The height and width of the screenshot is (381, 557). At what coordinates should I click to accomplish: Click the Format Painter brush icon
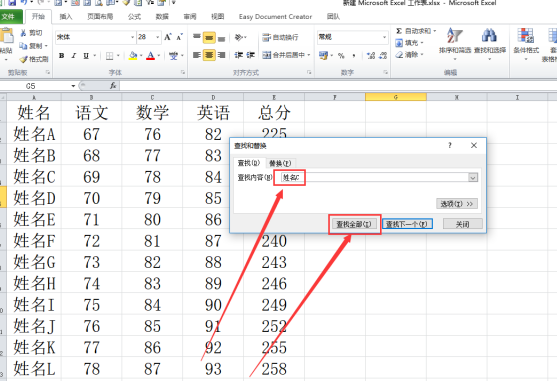pos(23,59)
